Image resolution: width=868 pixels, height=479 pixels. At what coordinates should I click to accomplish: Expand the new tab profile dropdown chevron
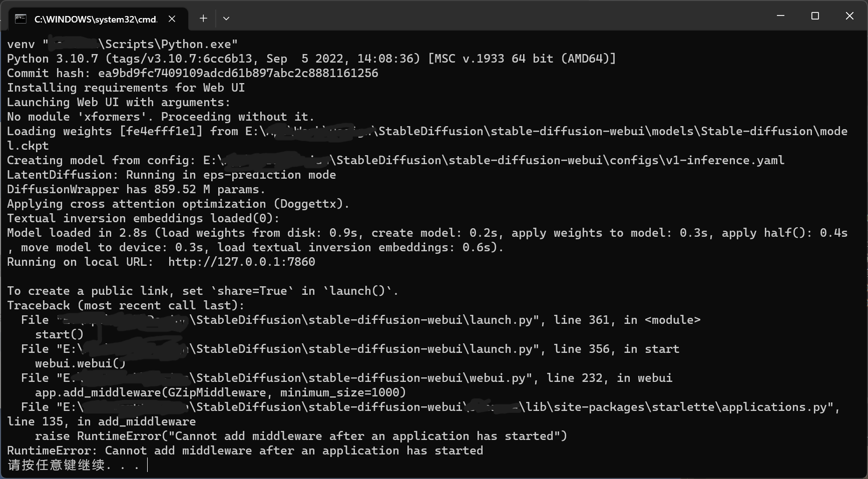(226, 19)
